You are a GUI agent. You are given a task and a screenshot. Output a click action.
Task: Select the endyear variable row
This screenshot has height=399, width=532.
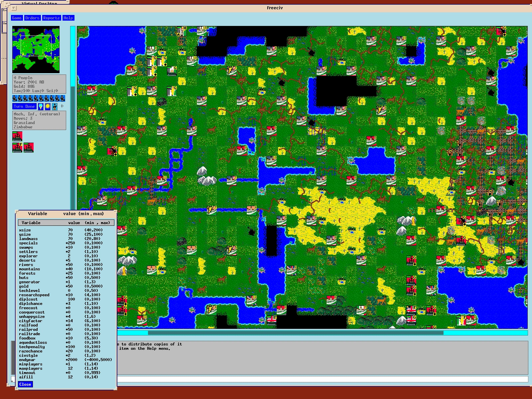tap(66, 360)
